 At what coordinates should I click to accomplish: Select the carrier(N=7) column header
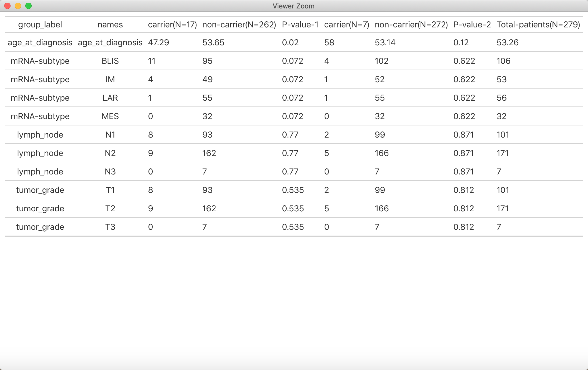point(346,25)
